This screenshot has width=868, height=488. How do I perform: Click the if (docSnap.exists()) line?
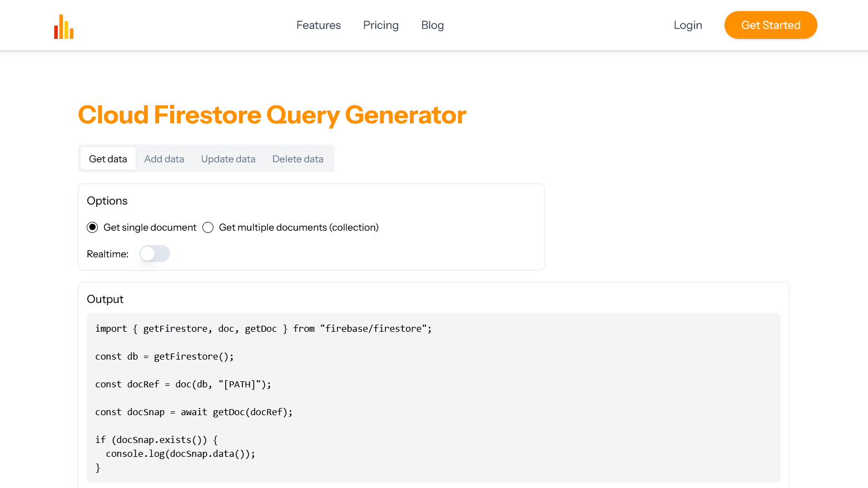[157, 440]
